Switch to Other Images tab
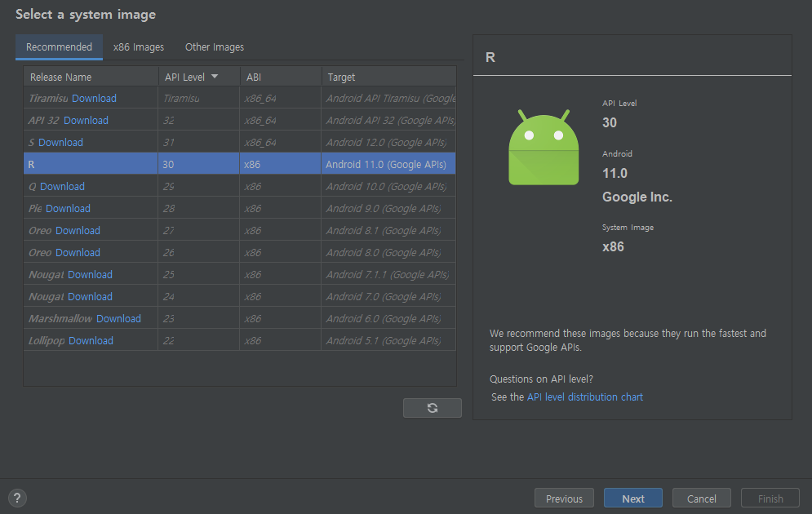Image resolution: width=812 pixels, height=514 pixels. 215,47
